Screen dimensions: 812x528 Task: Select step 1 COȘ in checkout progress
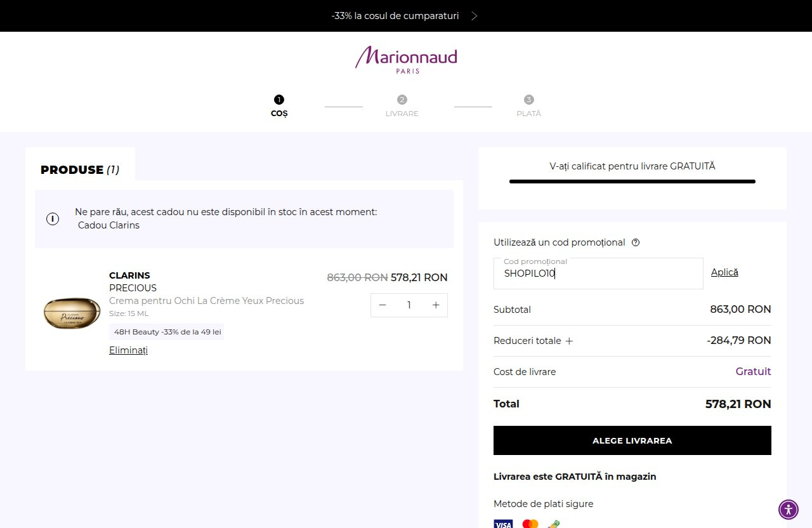coord(279,106)
